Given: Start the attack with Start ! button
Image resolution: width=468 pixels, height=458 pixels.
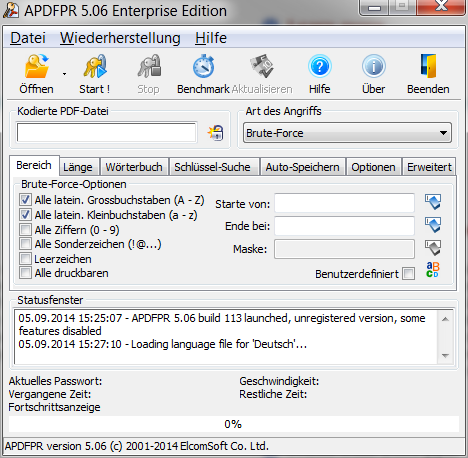Looking at the screenshot, I should point(95,74).
